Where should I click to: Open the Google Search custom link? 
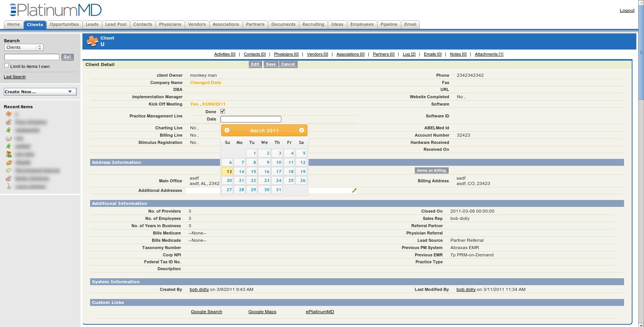tap(207, 312)
